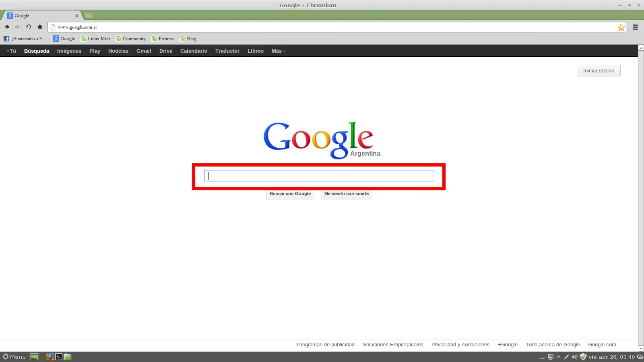This screenshot has width=644, height=362.
Task: Click the scrollbar down arrow
Action: click(641, 349)
